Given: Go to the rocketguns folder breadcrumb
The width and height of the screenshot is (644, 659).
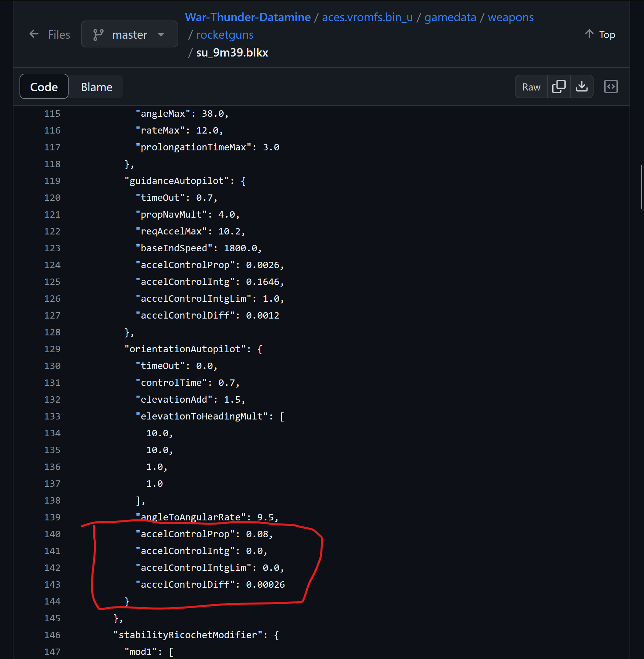Looking at the screenshot, I should click(x=225, y=35).
